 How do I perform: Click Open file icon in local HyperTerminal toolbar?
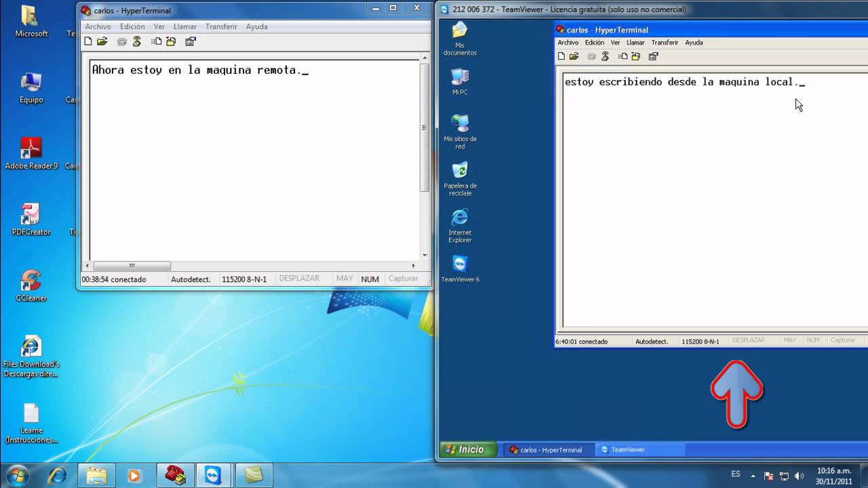pyautogui.click(x=102, y=41)
